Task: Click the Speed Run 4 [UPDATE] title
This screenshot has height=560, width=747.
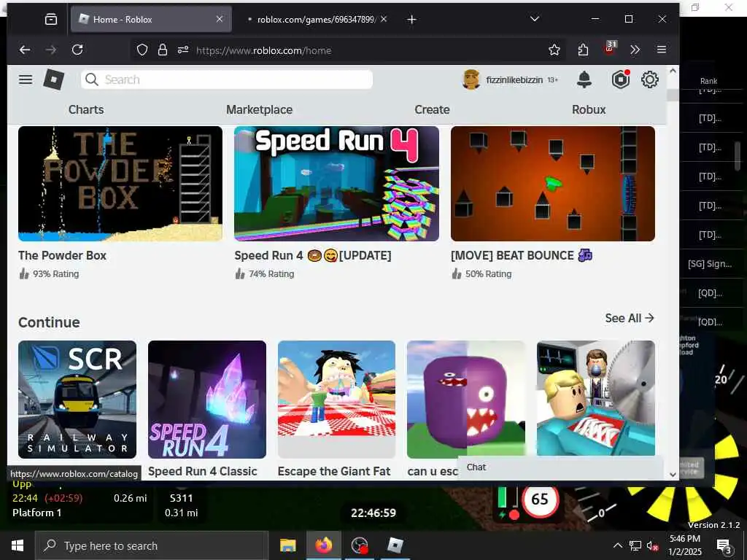Action: (312, 256)
